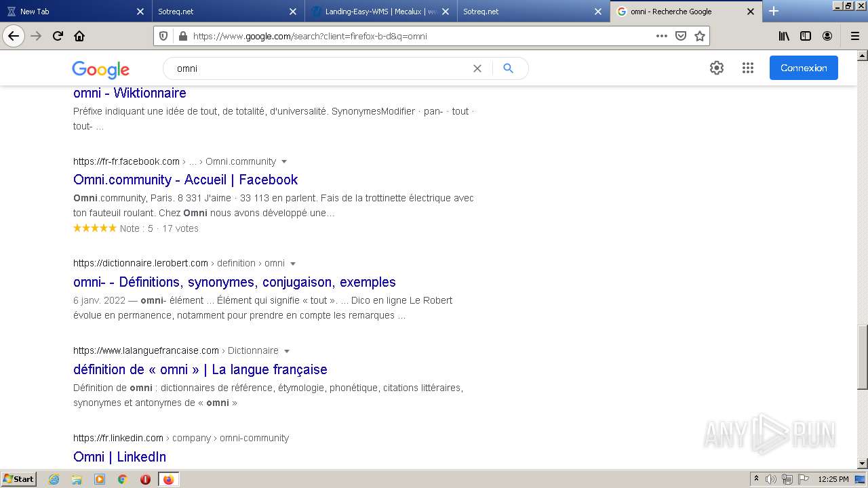Open Windows Explorer from taskbar

coord(77,479)
